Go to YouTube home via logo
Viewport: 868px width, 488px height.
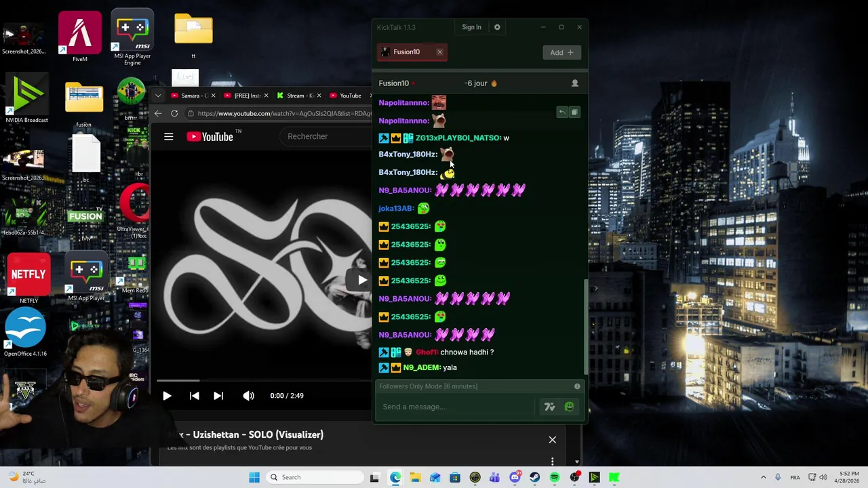pos(210,136)
